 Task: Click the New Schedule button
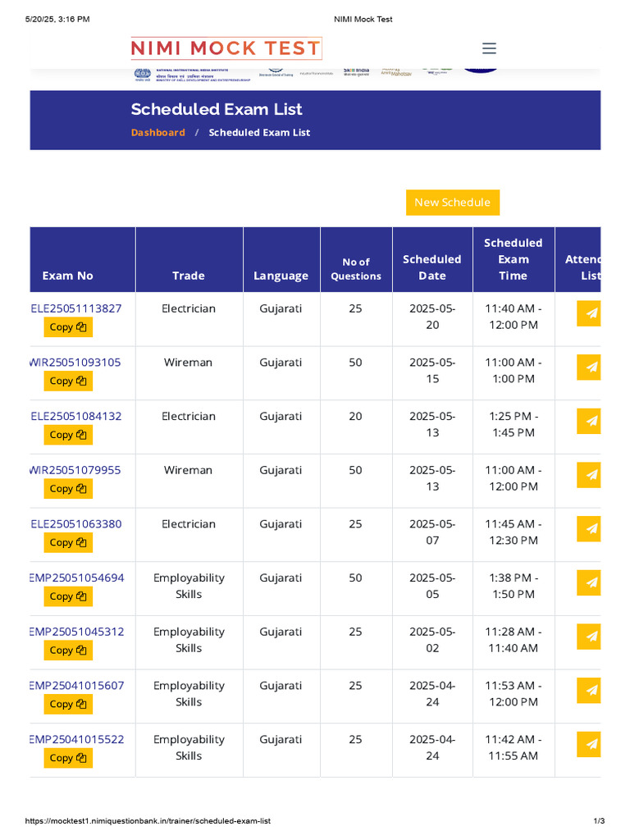pyautogui.click(x=452, y=203)
